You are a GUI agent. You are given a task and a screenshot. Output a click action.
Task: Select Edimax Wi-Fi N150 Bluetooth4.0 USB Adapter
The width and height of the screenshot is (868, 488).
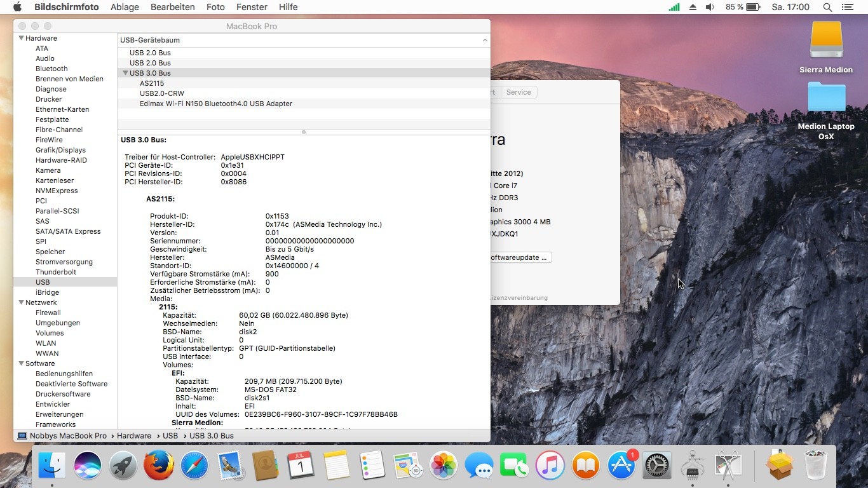pos(304,104)
